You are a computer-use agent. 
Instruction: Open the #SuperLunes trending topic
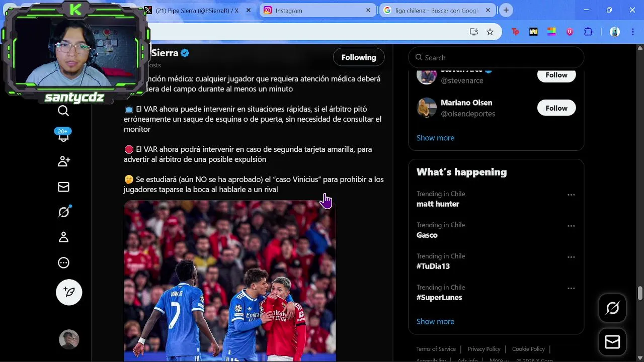click(439, 298)
